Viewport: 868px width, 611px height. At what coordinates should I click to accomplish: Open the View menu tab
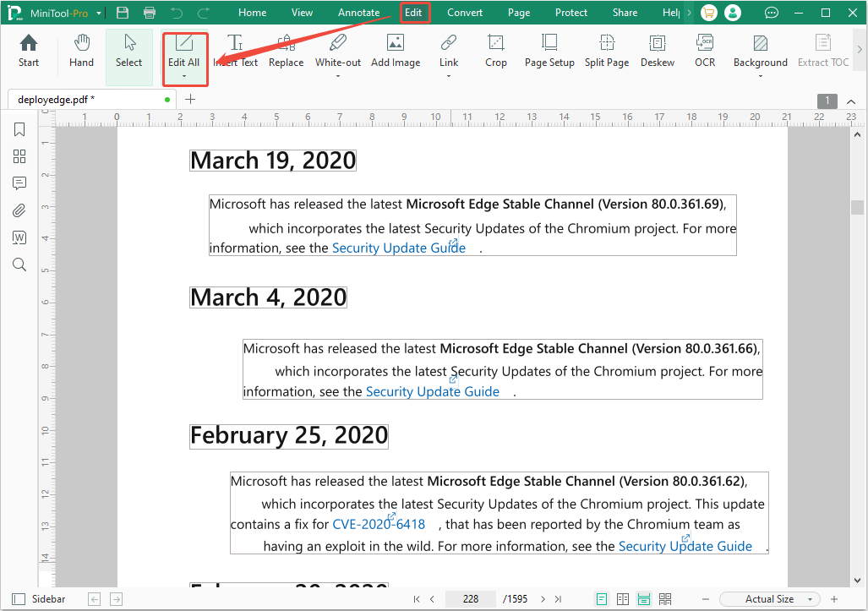302,13
